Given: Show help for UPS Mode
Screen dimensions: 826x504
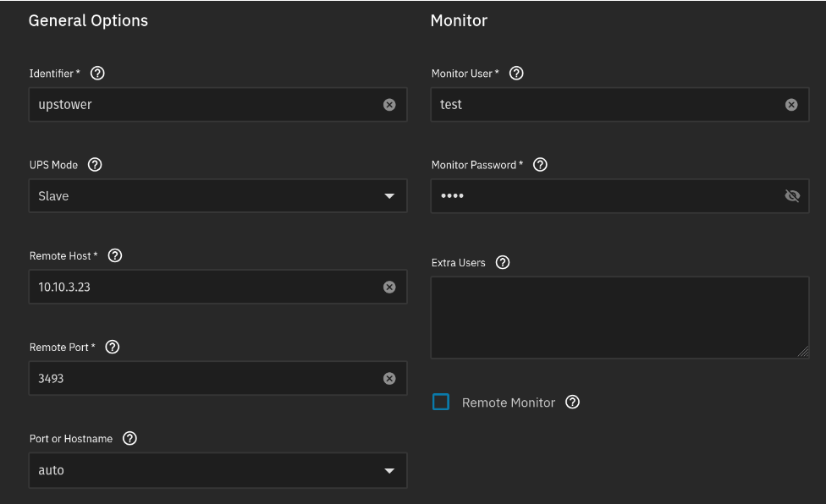Looking at the screenshot, I should [x=95, y=165].
